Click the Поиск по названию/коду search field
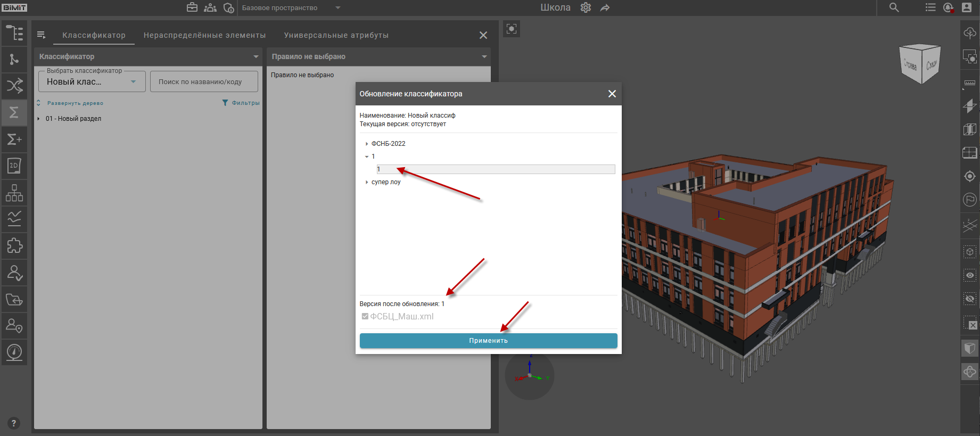Screen dimensions: 980x436 [x=204, y=81]
